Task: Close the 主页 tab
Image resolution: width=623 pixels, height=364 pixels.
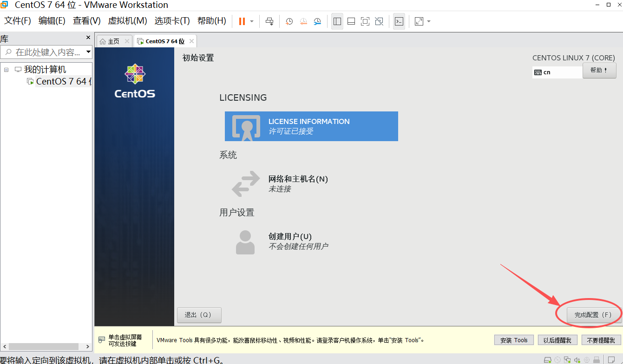Action: coord(127,41)
